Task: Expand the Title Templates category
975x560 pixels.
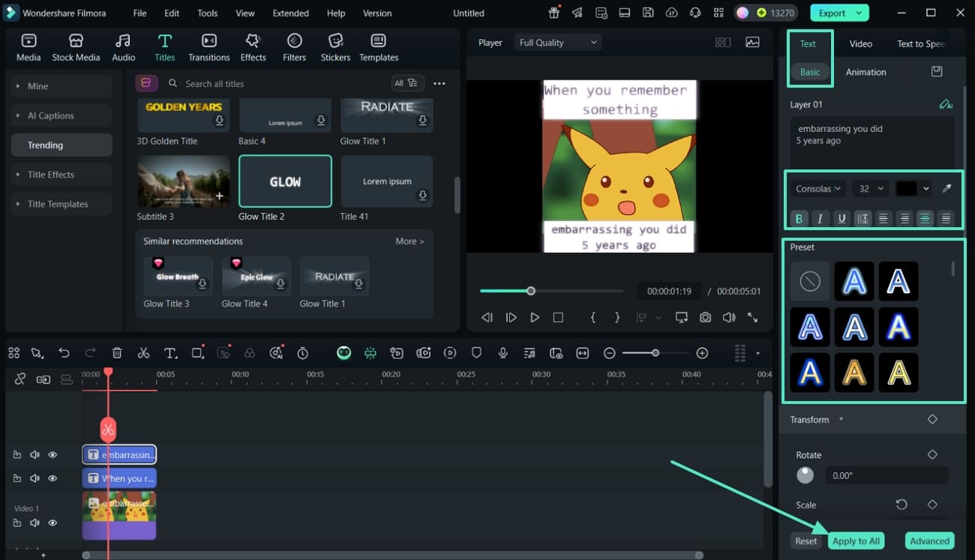Action: (x=61, y=204)
